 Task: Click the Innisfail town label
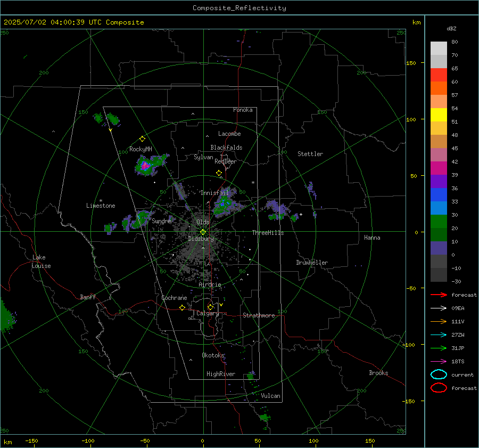coord(214,193)
